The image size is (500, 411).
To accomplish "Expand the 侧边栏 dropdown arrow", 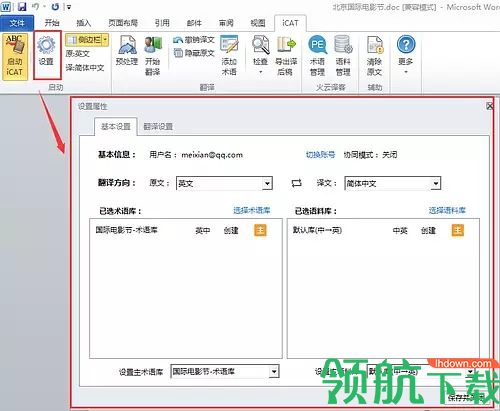I will [105, 40].
